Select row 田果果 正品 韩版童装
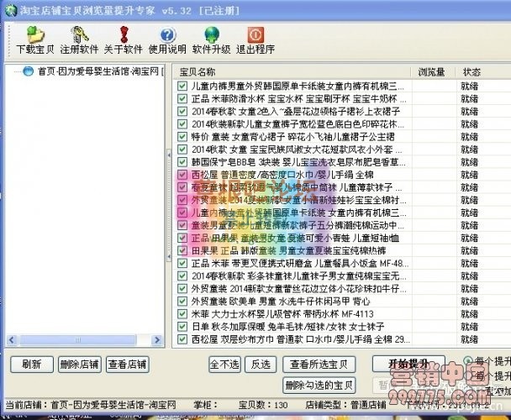The image size is (511, 420). coord(342,250)
